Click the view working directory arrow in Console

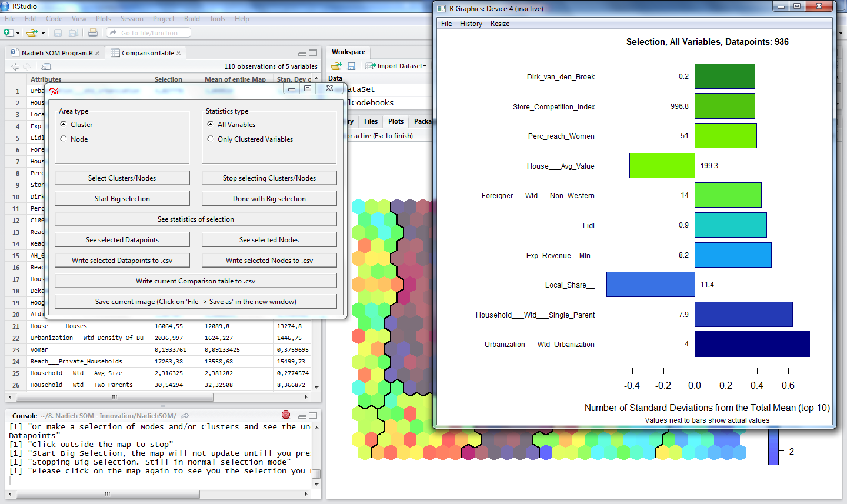(x=185, y=416)
